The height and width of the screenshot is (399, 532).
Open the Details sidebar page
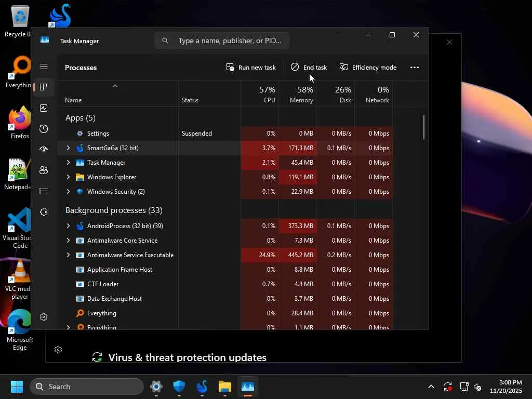(x=44, y=191)
